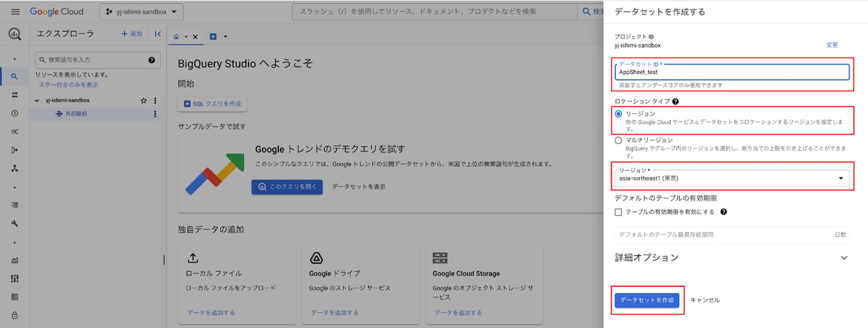Click the SQL クエリを作成 button
This screenshot has width=868, height=328.
pyautogui.click(x=213, y=104)
